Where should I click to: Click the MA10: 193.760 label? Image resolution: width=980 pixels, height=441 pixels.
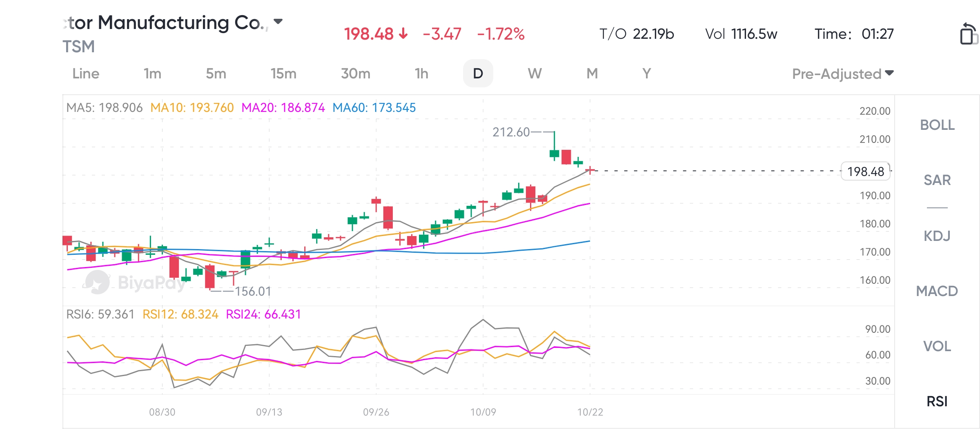point(192,108)
